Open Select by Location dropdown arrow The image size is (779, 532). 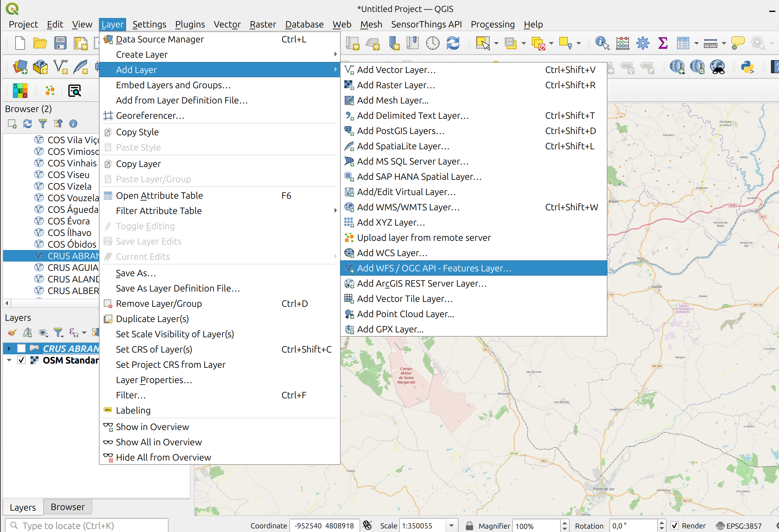[x=578, y=43]
